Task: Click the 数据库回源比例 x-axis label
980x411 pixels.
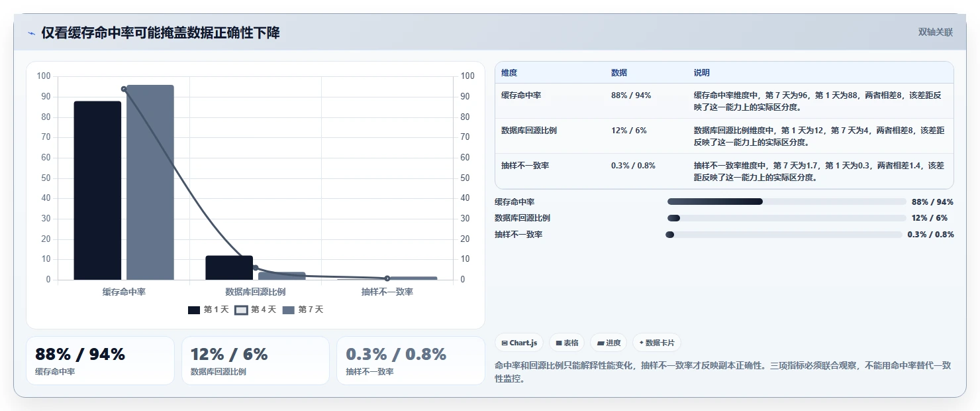Action: [256, 292]
